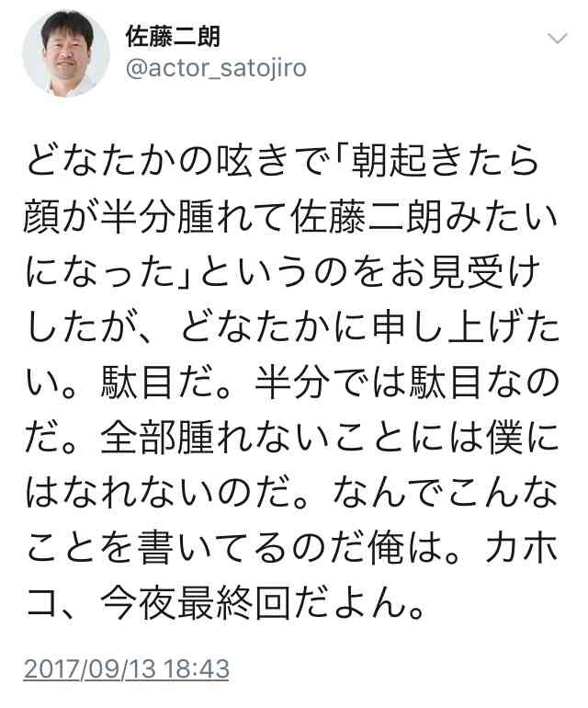Select the first tweet line starting どなたかの呟きで
Image resolution: width=588 pixels, height=708 pixels.
coord(283,161)
